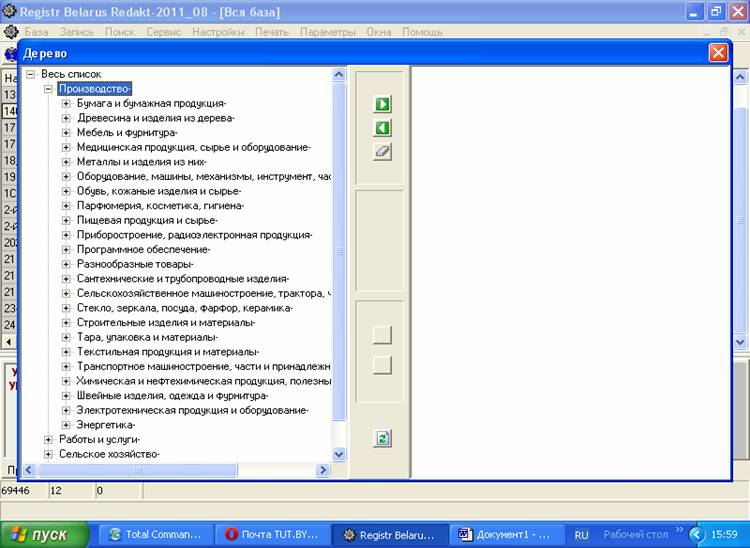
Task: Open the Сервис menu
Action: pyautogui.click(x=163, y=32)
